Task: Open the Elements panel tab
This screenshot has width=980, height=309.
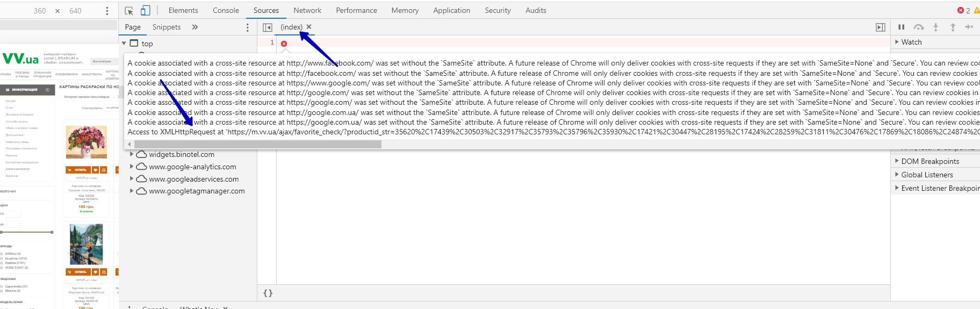Action: coord(183,10)
